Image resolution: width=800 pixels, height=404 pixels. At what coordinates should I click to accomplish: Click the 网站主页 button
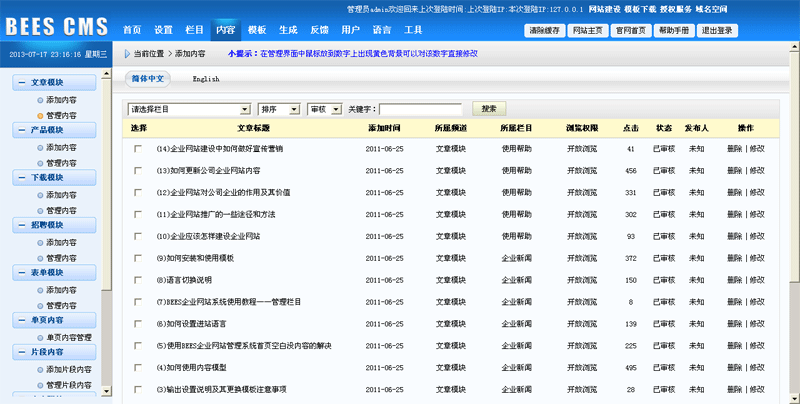pyautogui.click(x=588, y=31)
